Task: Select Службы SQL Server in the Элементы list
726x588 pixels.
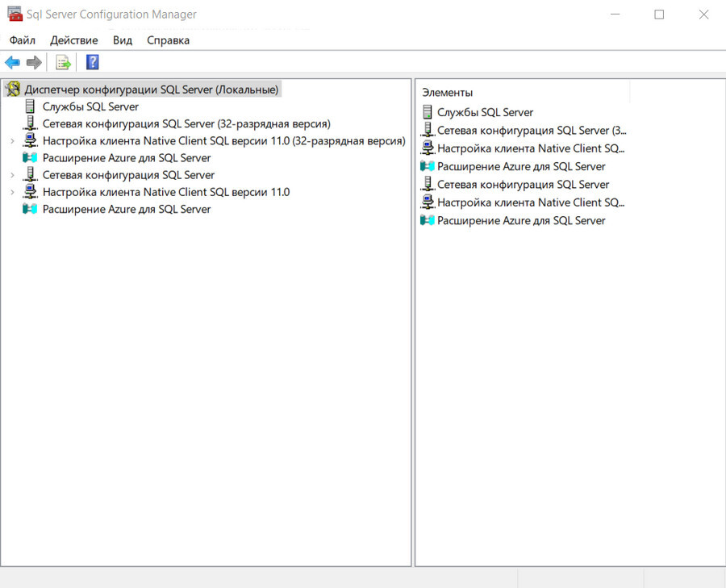Action: point(486,112)
